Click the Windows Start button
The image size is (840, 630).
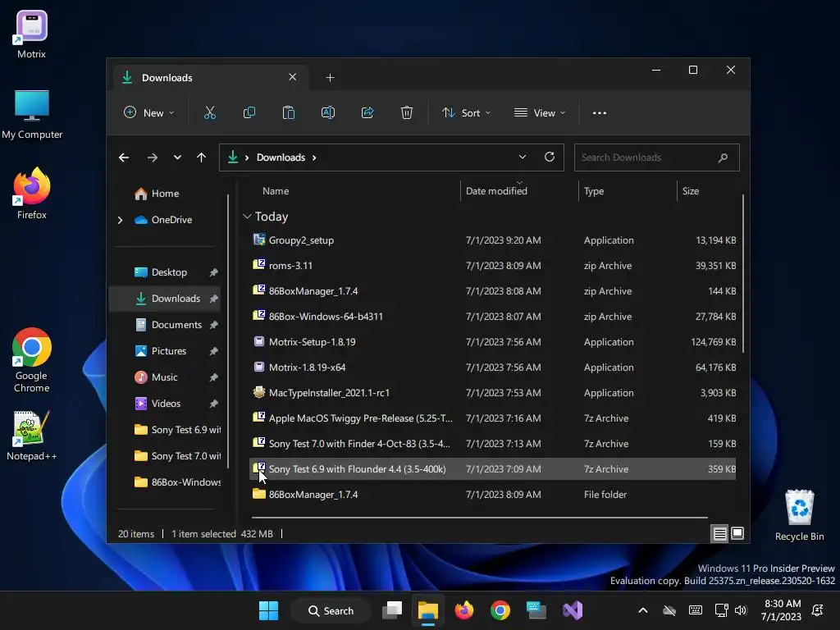point(268,610)
